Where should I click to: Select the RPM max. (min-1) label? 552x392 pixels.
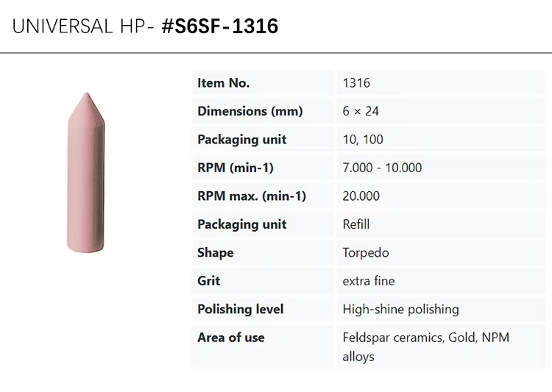point(252,196)
